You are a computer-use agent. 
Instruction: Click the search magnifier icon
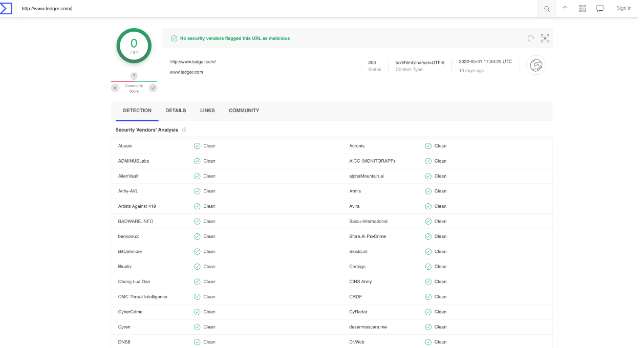(x=547, y=9)
